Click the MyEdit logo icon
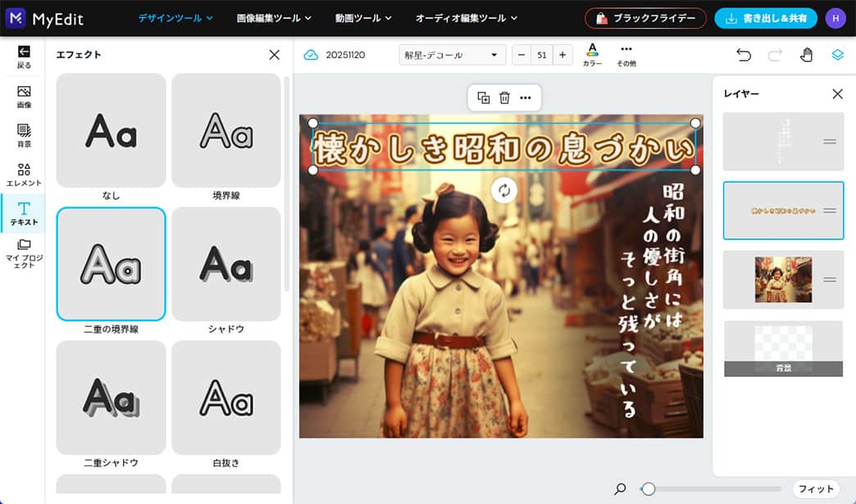 point(16,18)
